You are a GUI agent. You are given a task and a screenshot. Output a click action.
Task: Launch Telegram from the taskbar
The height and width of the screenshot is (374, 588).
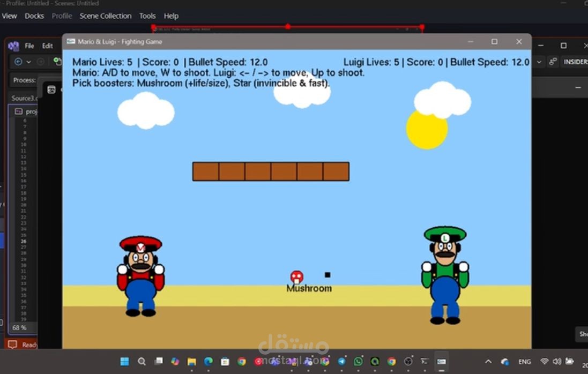[341, 361]
